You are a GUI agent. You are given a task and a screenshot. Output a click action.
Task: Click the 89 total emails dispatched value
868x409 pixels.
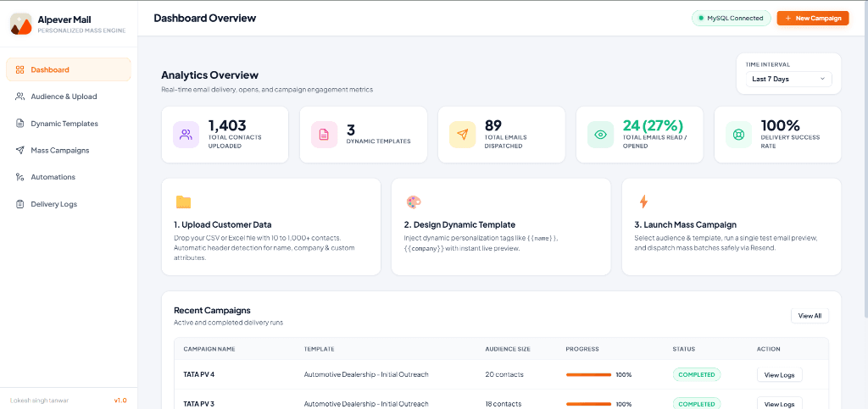pyautogui.click(x=493, y=126)
